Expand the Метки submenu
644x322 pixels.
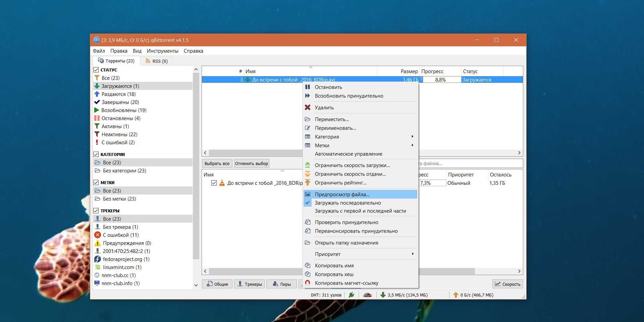(x=361, y=146)
